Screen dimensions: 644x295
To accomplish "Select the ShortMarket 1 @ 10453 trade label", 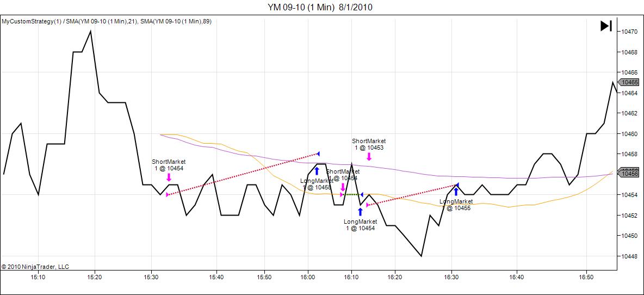I will tap(369, 144).
